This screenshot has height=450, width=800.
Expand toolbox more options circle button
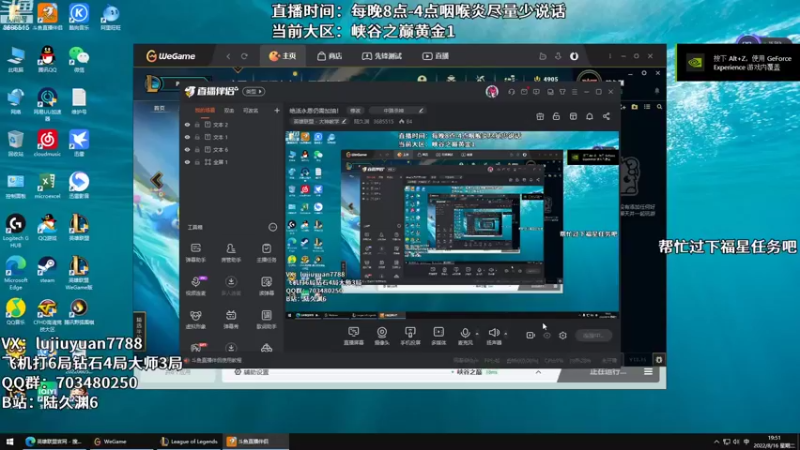point(273,227)
